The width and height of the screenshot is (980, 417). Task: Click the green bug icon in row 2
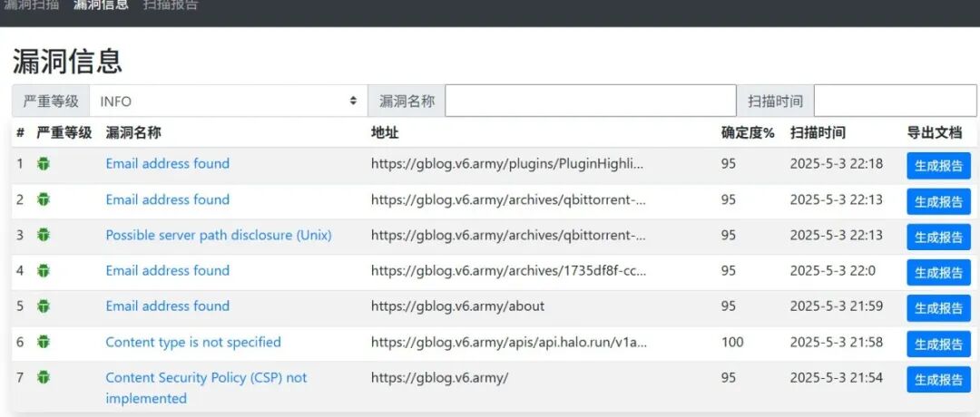pos(44,199)
